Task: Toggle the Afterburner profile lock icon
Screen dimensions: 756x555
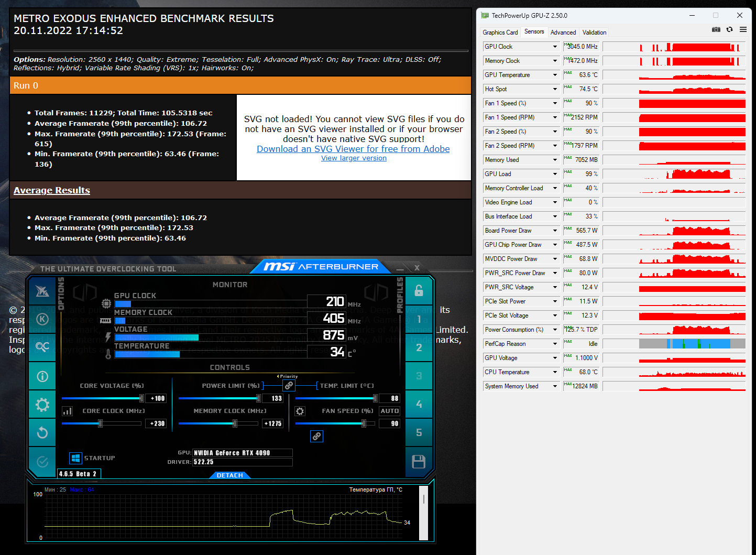Action: [419, 291]
